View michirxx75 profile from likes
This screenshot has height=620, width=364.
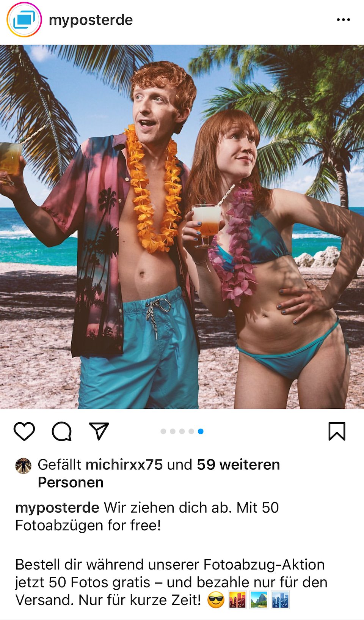pos(124,464)
